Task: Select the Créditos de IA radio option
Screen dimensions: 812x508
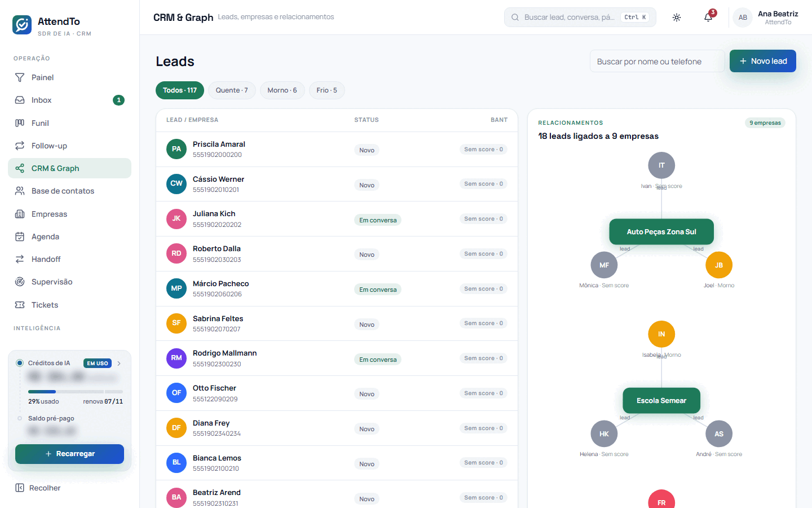Action: click(x=20, y=363)
